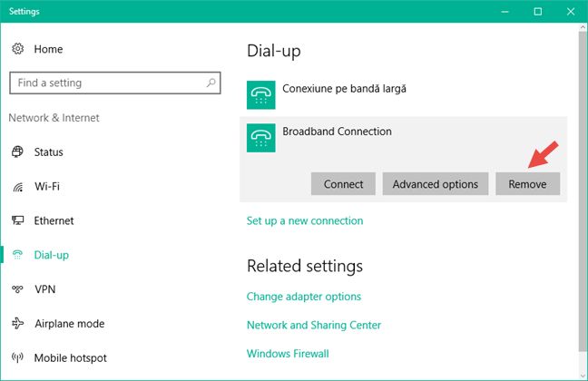Open Network and Sharing Center link
This screenshot has height=381, width=588.
pos(314,325)
